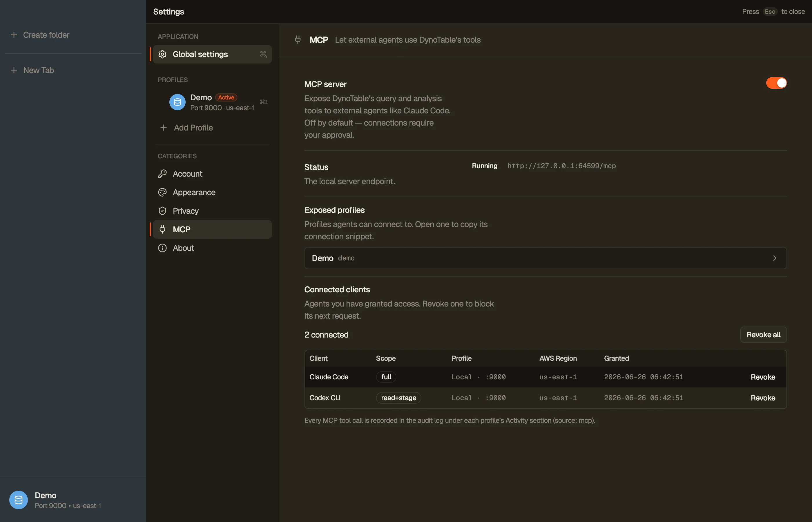
Task: Click the Codex CLI client name
Action: click(325, 398)
